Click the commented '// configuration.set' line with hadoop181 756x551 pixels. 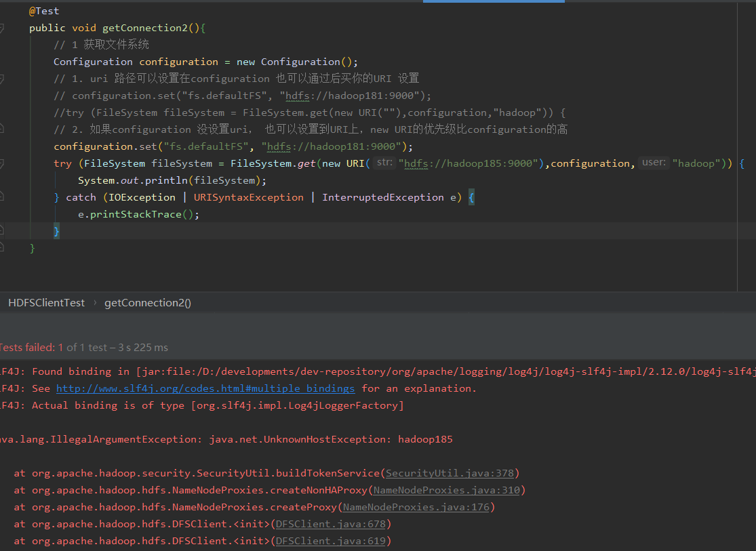point(243,96)
